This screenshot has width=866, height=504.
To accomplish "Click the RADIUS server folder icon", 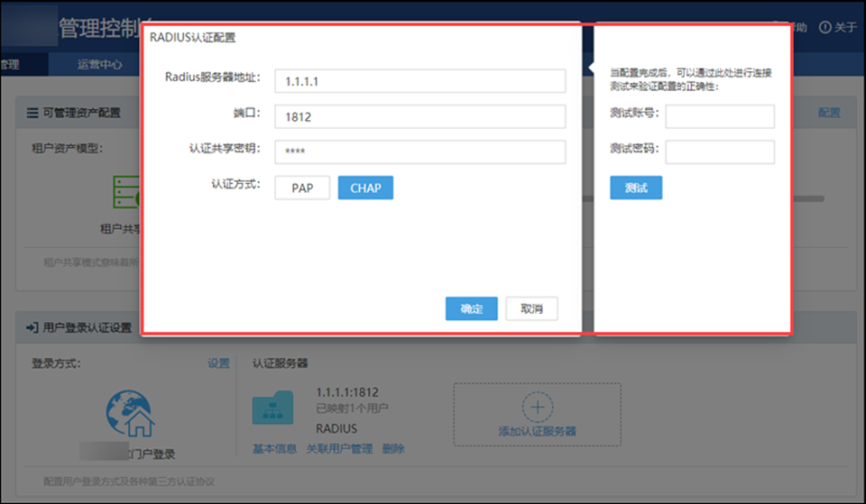I will pyautogui.click(x=272, y=408).
